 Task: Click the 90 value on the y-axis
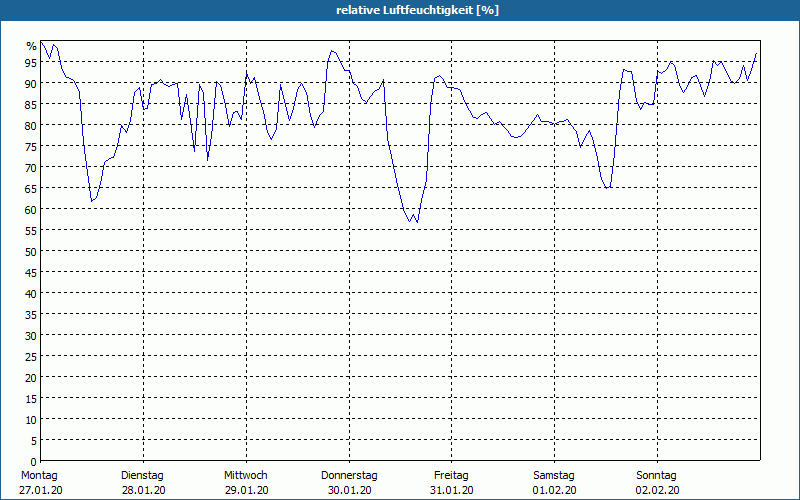(32, 83)
